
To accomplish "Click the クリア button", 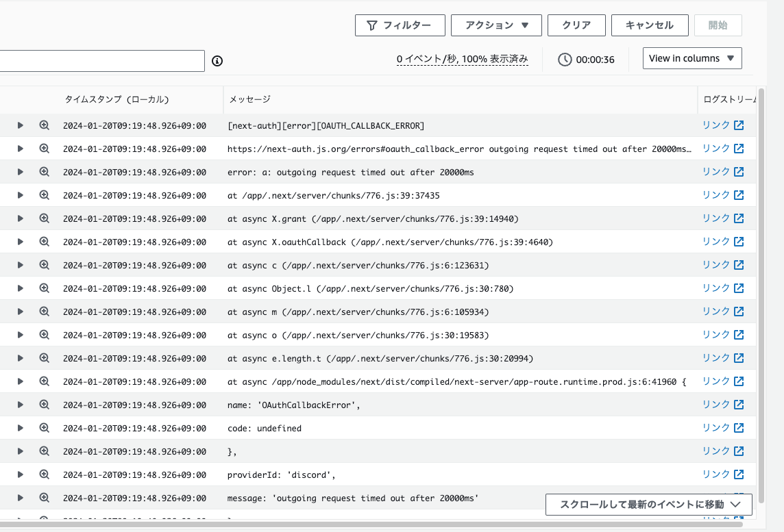I will (576, 25).
